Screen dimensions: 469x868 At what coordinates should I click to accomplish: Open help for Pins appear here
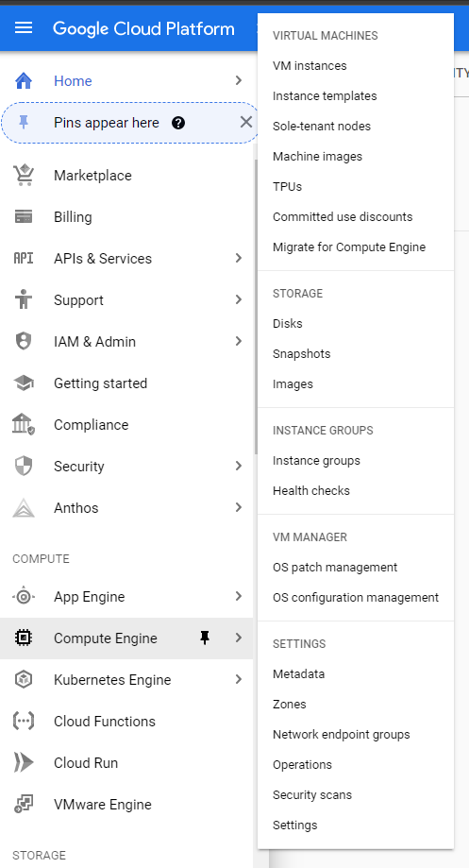pyautogui.click(x=178, y=123)
